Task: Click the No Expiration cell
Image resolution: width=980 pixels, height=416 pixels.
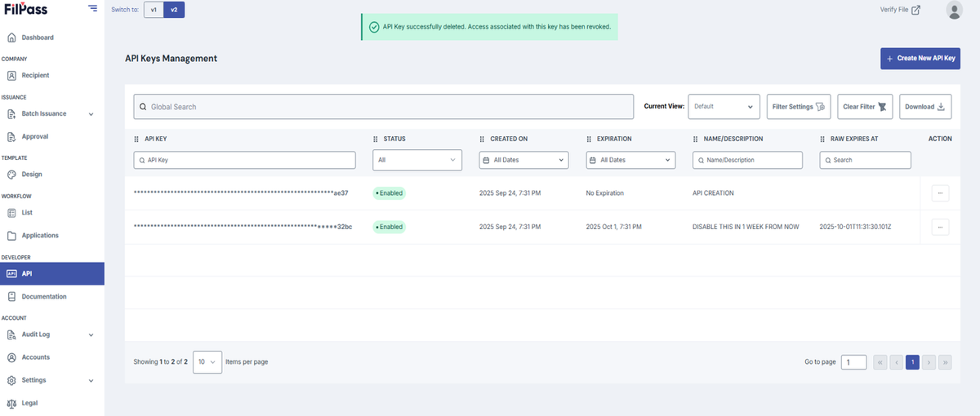Action: click(604, 193)
